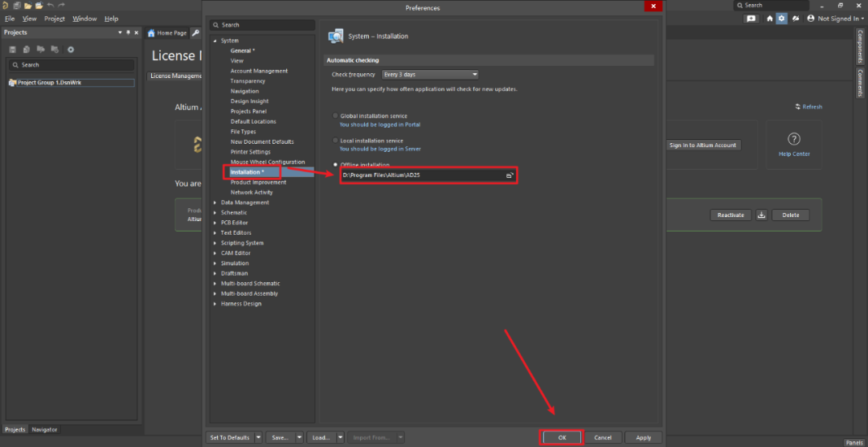This screenshot has height=447, width=868.
Task: Switch to Navigator tab at bottom of panel
Action: (43, 429)
